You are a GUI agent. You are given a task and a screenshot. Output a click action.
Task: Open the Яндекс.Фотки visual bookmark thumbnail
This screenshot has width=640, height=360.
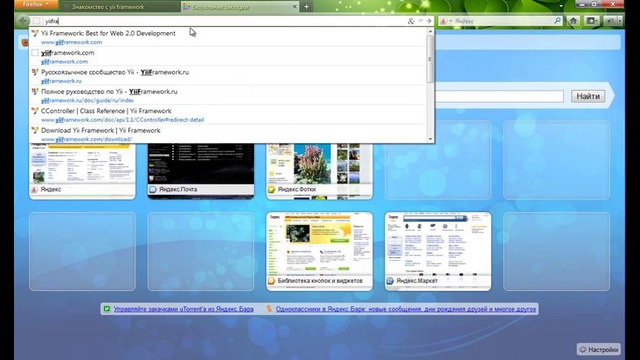tap(319, 171)
